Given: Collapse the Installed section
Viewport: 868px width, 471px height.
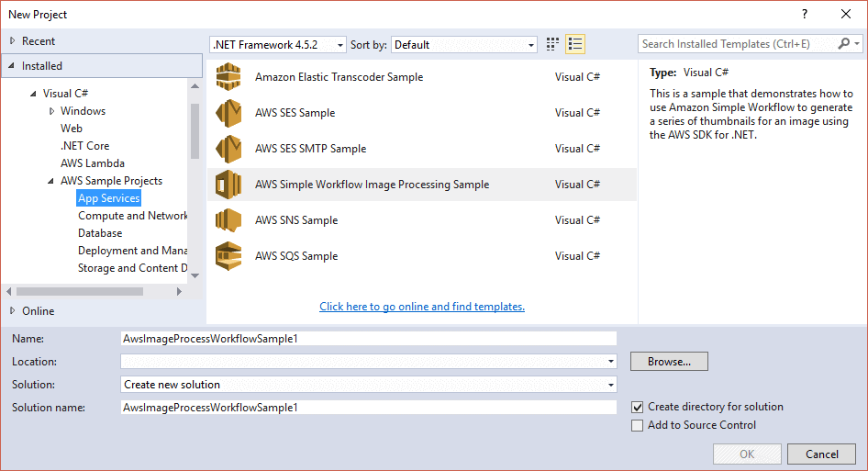Looking at the screenshot, I should pos(12,66).
